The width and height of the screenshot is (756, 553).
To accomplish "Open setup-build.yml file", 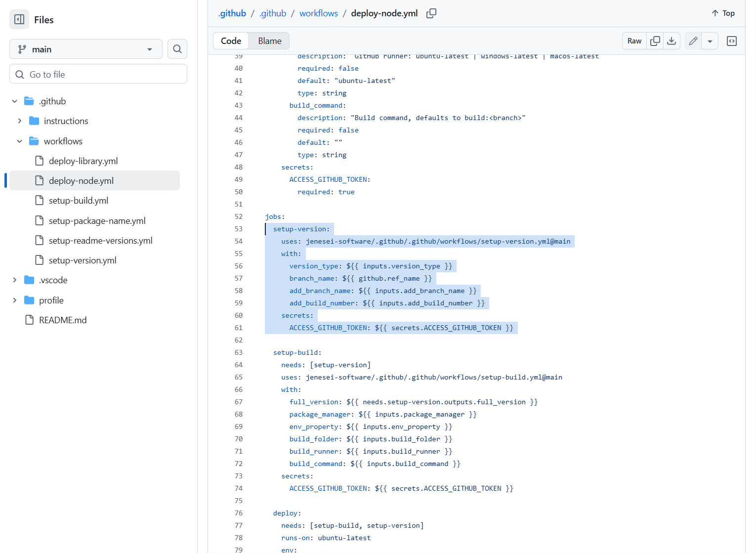I will [x=79, y=201].
